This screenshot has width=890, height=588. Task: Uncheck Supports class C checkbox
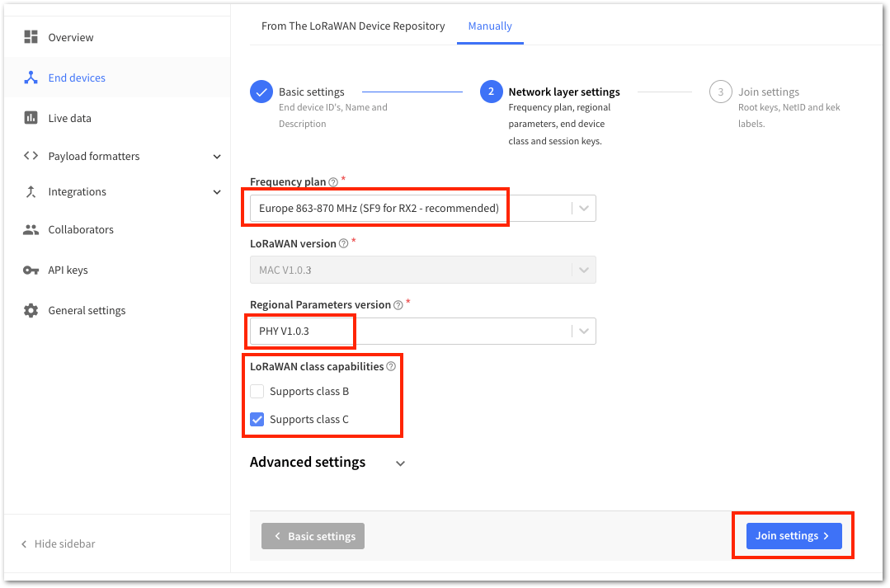[257, 420]
